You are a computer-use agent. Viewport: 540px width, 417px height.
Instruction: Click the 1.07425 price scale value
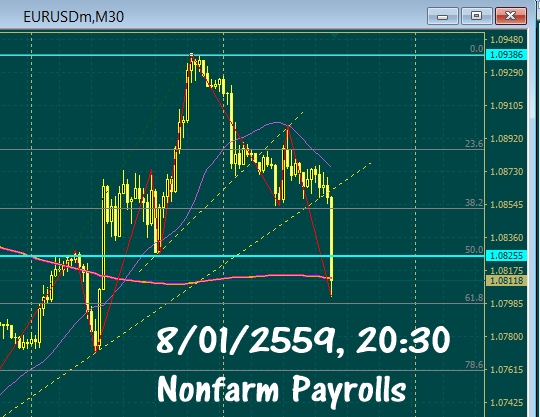[x=506, y=403]
